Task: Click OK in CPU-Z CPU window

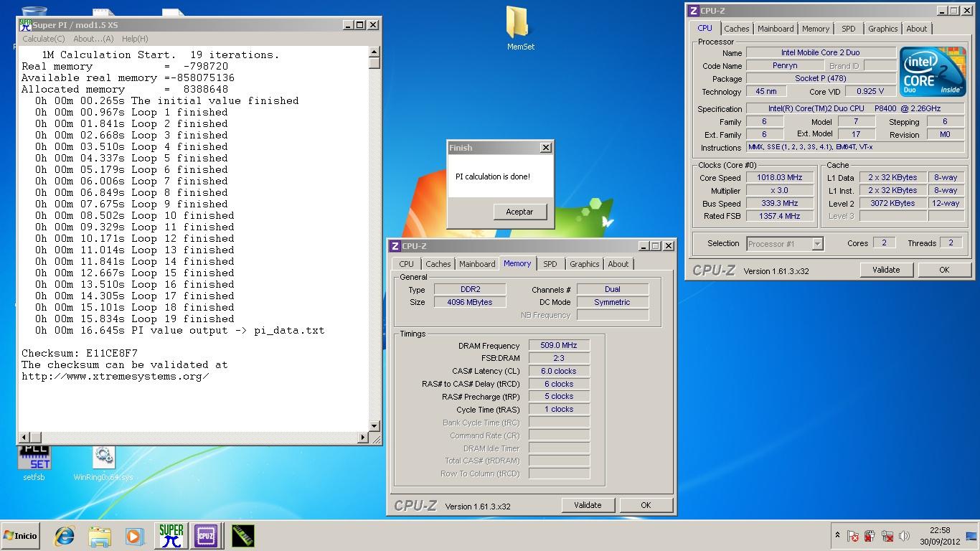Action: click(944, 270)
